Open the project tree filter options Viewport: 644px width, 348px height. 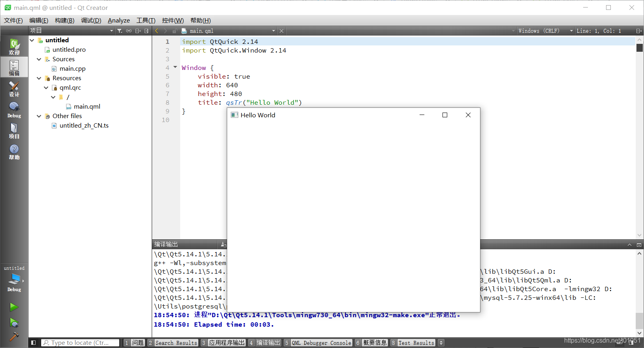click(120, 31)
